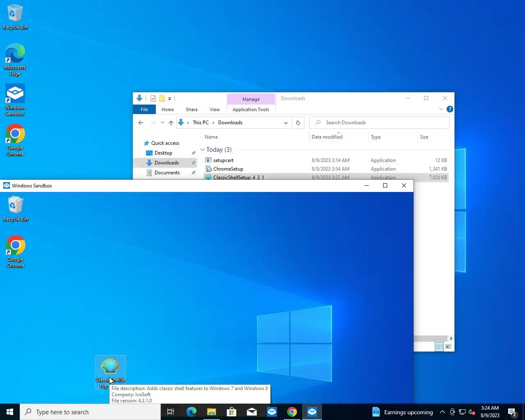Open the File menu in Explorer
The width and height of the screenshot is (525, 420).
144,110
